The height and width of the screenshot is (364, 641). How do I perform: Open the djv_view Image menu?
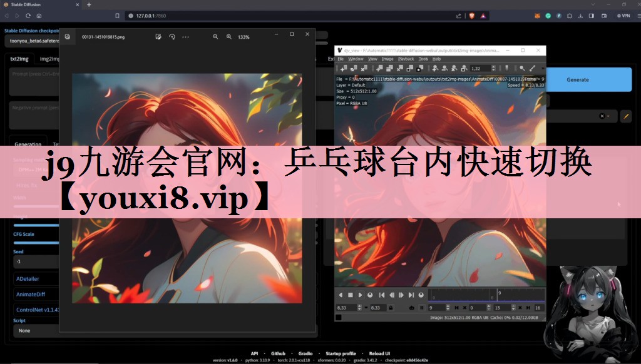pos(387,59)
